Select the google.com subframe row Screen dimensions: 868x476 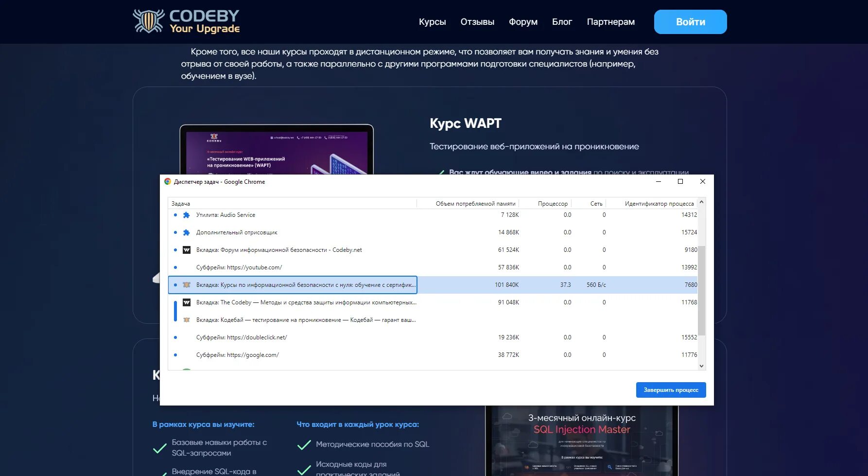tap(433, 355)
